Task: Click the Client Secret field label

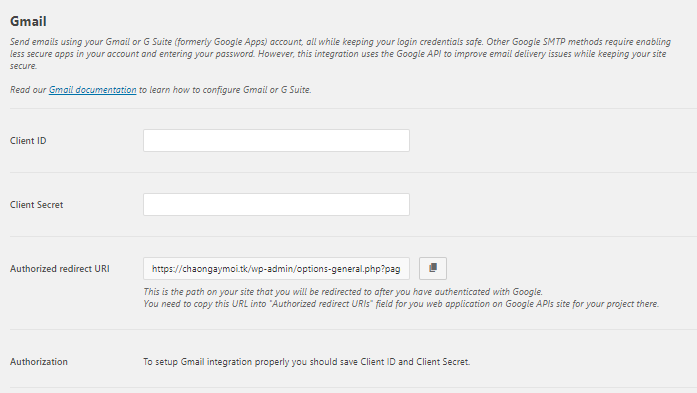Action: point(36,205)
